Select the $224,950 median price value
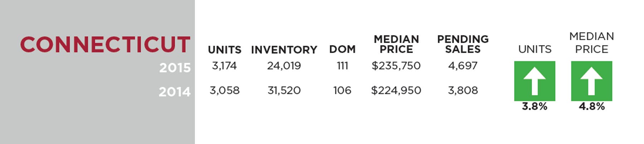Screen dimensions: 644x144 [x=396, y=90]
